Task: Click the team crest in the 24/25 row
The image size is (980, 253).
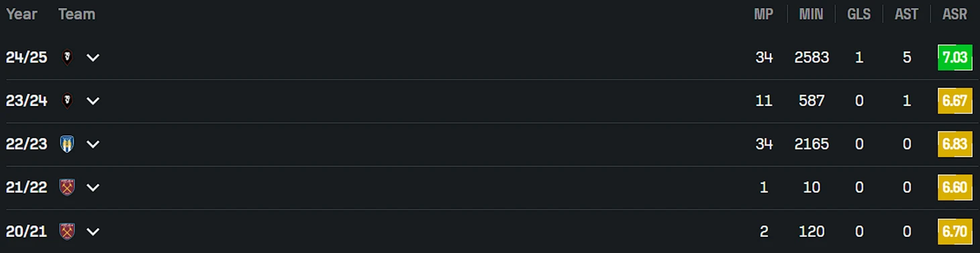Action: pyautogui.click(x=66, y=58)
